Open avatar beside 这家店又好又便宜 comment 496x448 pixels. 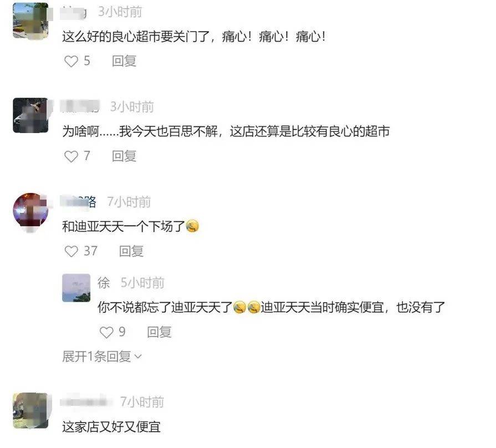click(30, 411)
